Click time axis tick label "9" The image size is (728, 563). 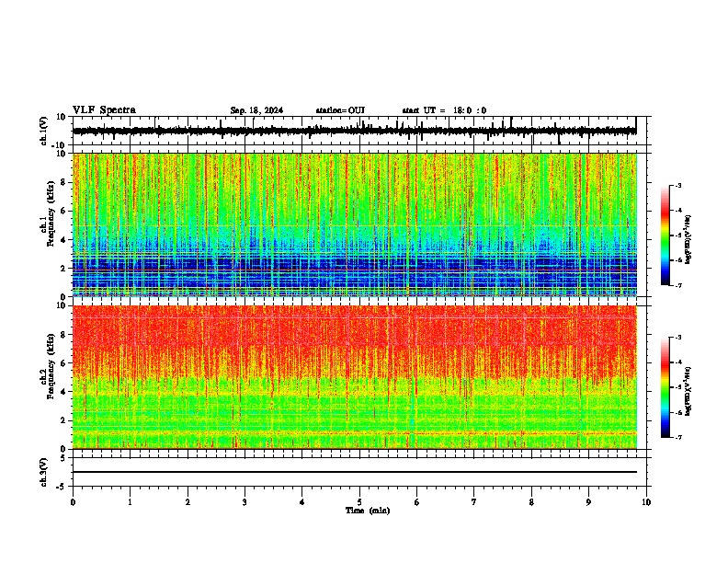click(588, 502)
